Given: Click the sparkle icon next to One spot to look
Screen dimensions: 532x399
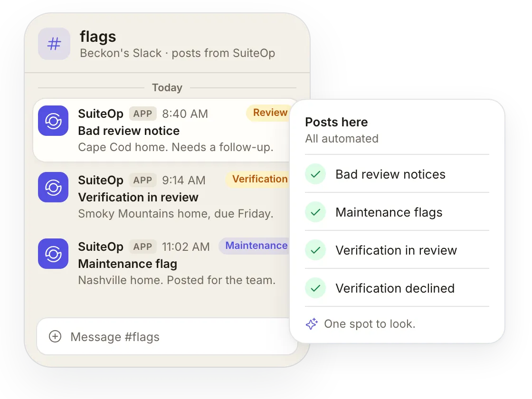Looking at the screenshot, I should (x=312, y=323).
